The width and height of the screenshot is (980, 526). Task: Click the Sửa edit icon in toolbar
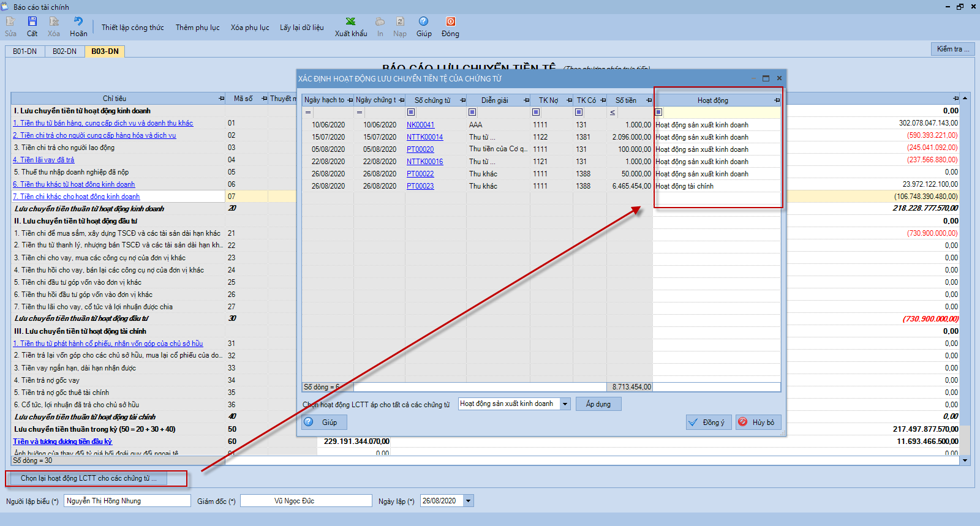10,21
